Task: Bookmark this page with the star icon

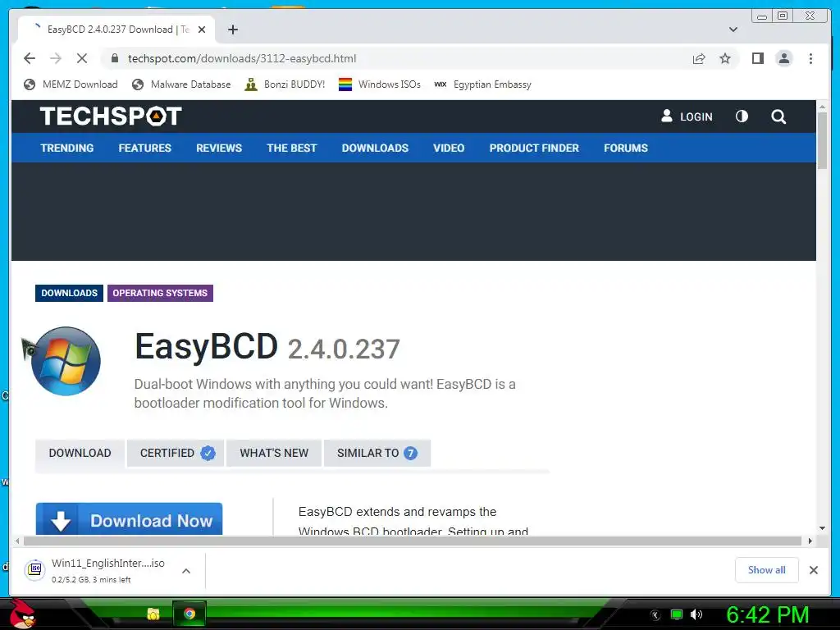Action: 725,58
